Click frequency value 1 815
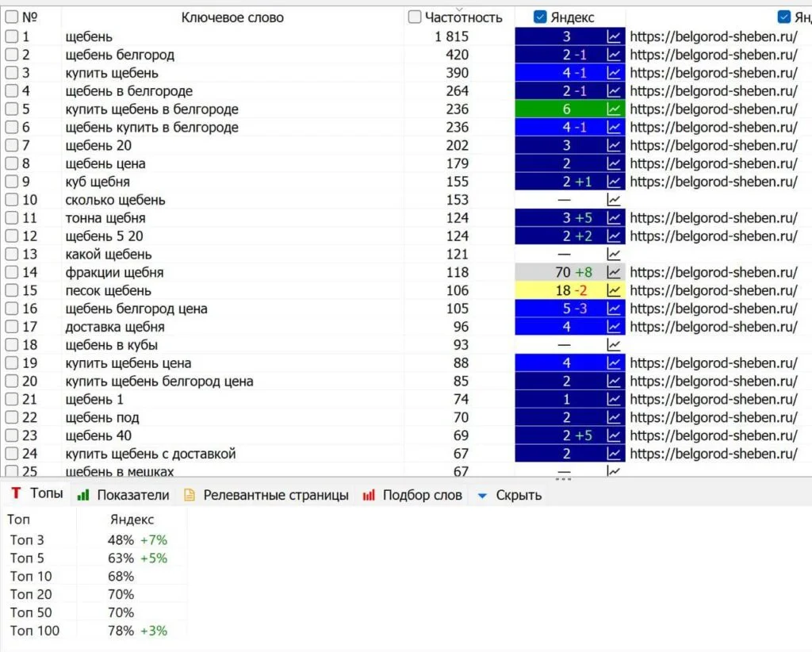Image resolution: width=812 pixels, height=652 pixels. [x=451, y=36]
